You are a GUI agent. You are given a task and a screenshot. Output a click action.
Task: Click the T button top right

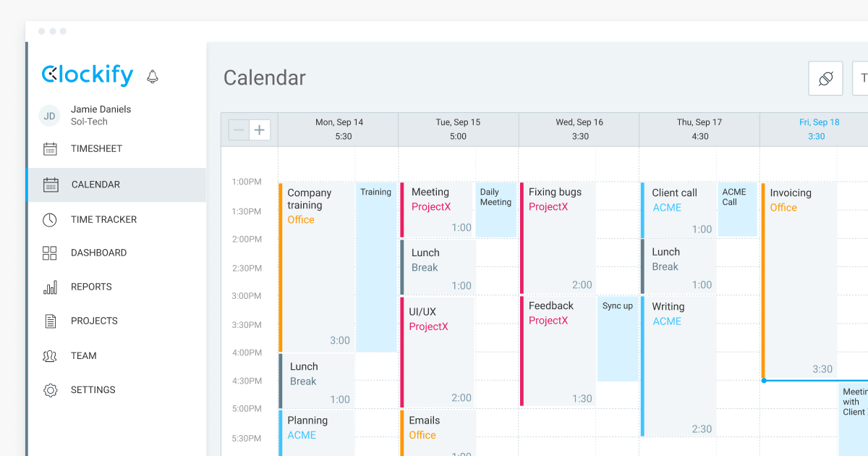863,78
